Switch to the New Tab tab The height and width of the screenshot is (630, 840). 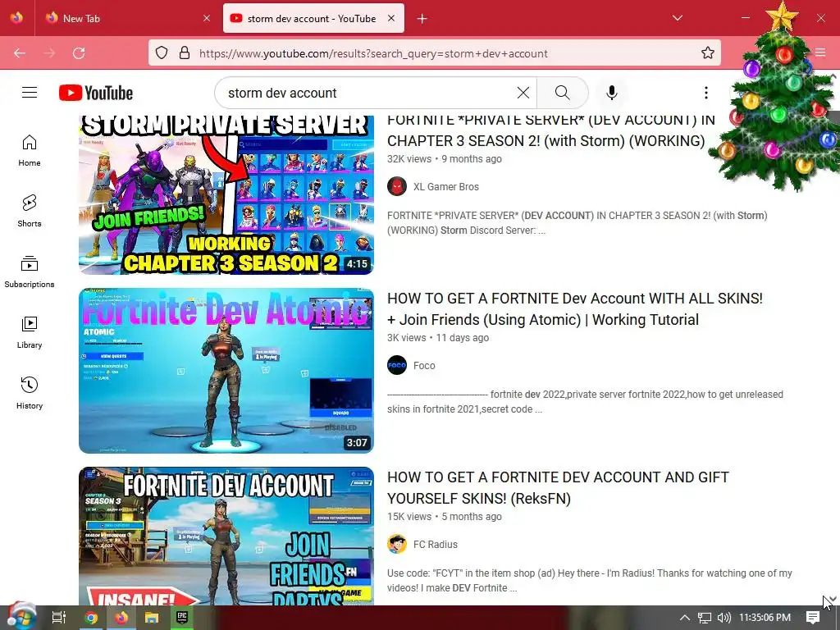pyautogui.click(x=127, y=18)
